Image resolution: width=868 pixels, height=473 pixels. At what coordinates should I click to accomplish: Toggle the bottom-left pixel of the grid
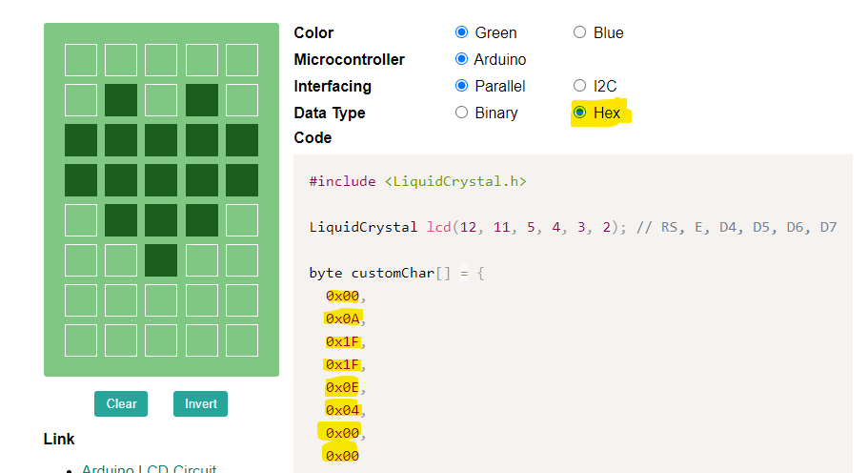81,340
